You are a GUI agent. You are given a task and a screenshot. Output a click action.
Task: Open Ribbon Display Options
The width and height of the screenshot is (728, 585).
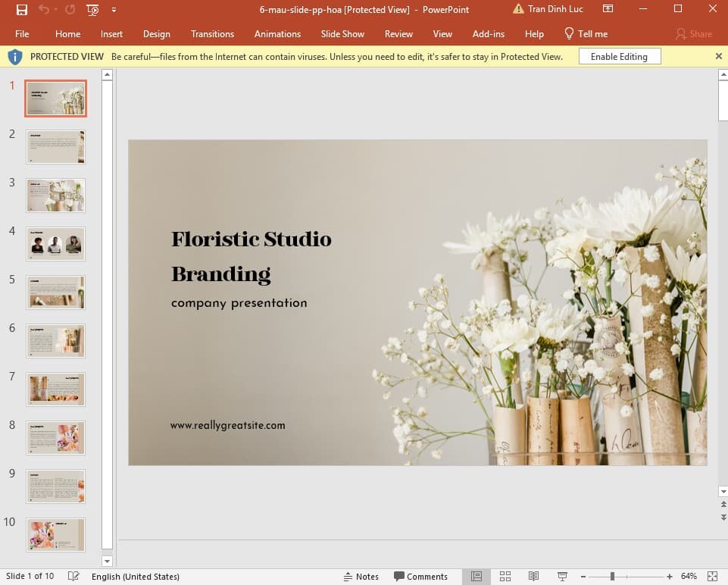[x=608, y=8]
